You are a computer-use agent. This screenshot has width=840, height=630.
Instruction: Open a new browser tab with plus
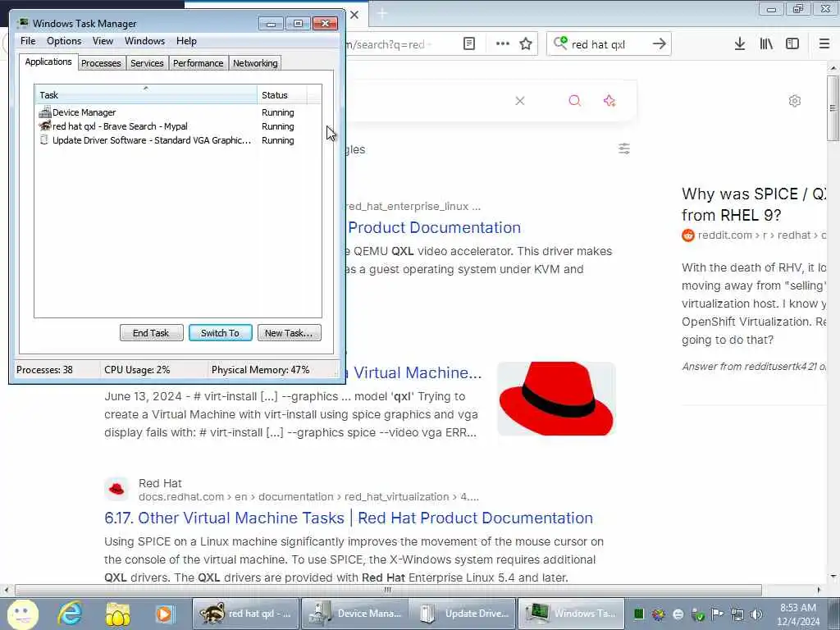tap(382, 14)
